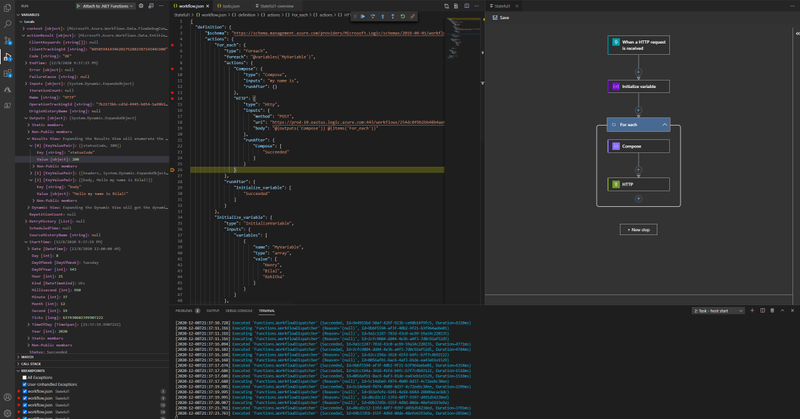Screen dimensions: 800x419
Task: Step over in debug toolbar
Action: coord(373,16)
